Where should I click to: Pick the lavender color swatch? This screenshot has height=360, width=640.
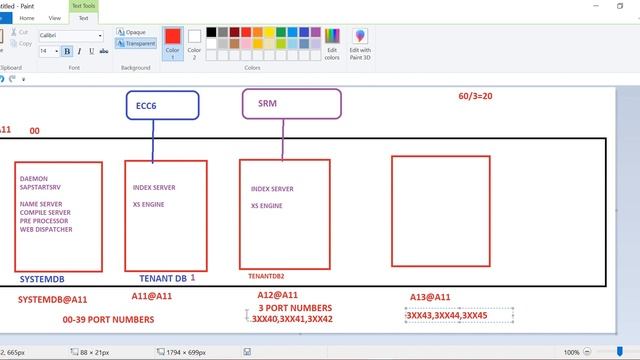click(x=316, y=43)
